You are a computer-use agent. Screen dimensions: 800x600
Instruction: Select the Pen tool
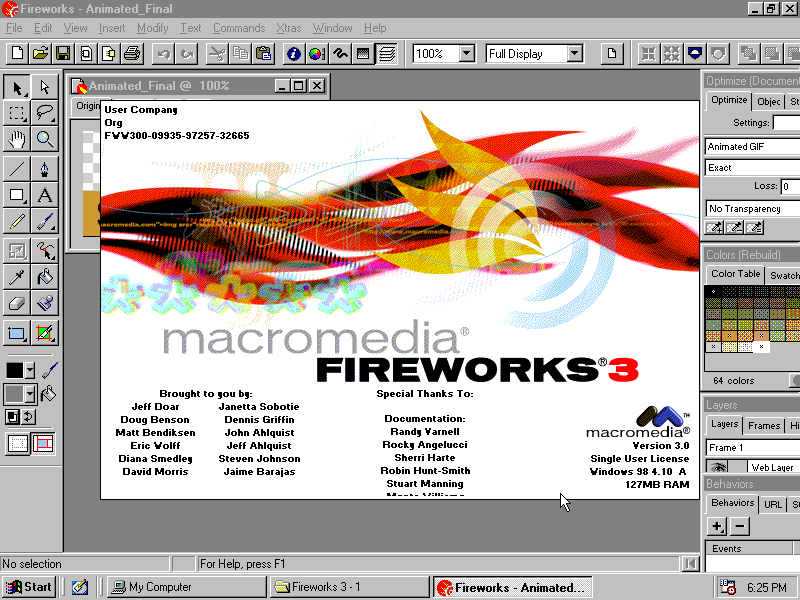pos(44,169)
